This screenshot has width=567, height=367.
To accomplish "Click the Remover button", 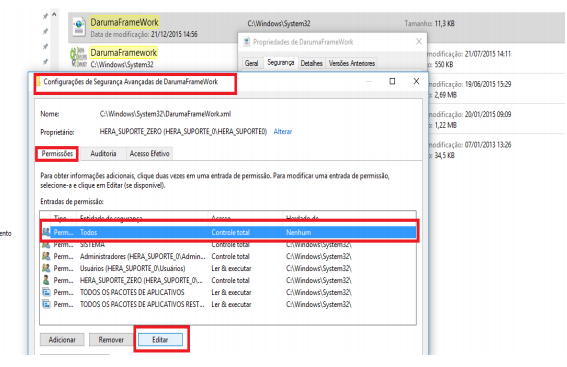I will [111, 340].
